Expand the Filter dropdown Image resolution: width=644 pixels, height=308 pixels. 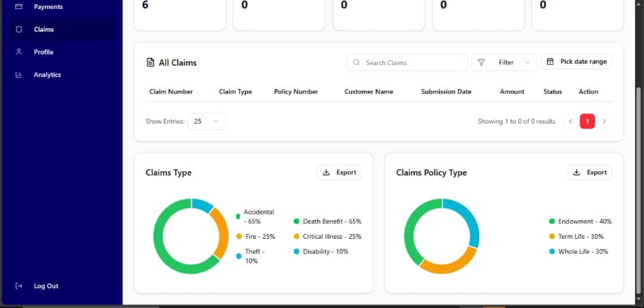[505, 62]
